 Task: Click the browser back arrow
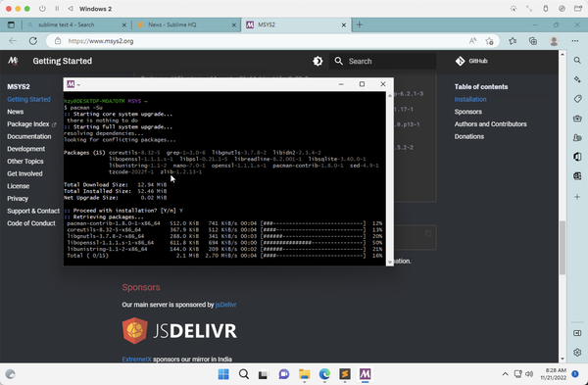click(x=13, y=41)
